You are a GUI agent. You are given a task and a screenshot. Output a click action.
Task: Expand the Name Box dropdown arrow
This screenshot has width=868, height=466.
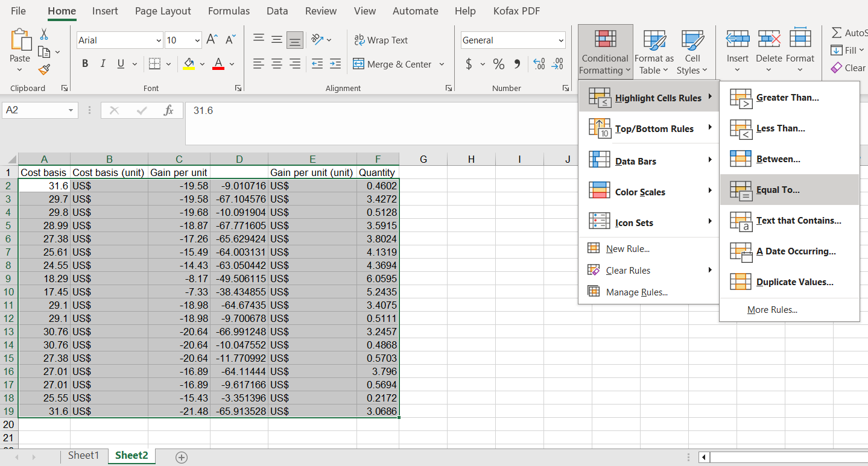pyautogui.click(x=71, y=110)
